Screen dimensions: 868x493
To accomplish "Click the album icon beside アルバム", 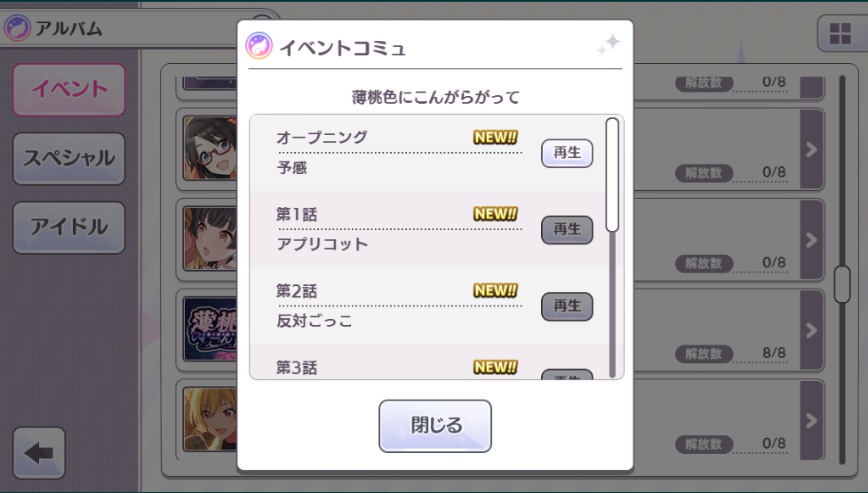I will coord(17,28).
